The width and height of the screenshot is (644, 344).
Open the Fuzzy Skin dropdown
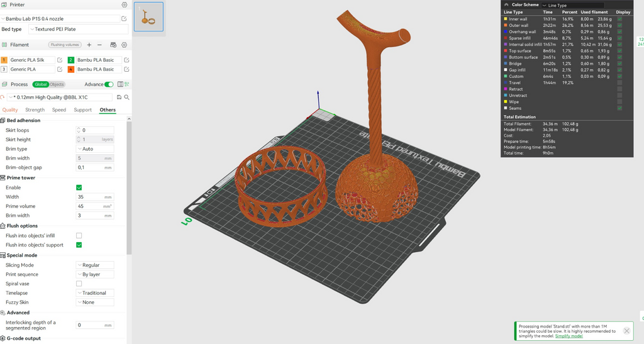[x=95, y=302]
